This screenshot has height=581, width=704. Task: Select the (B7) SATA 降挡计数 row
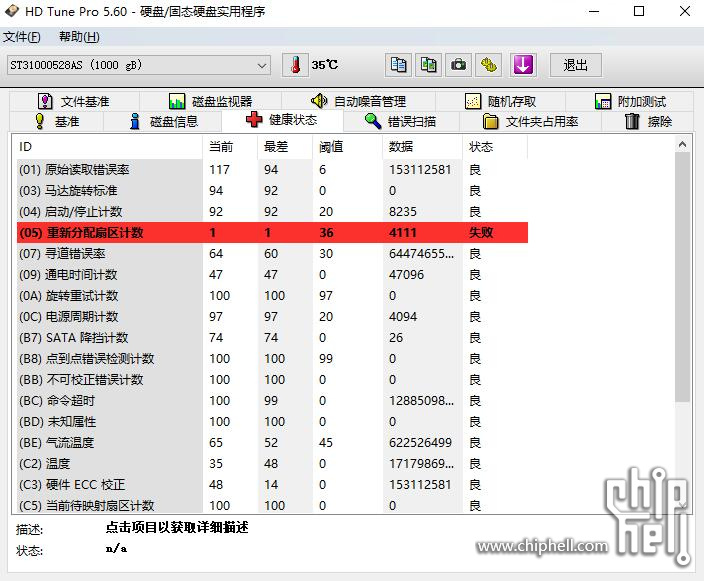(272, 338)
